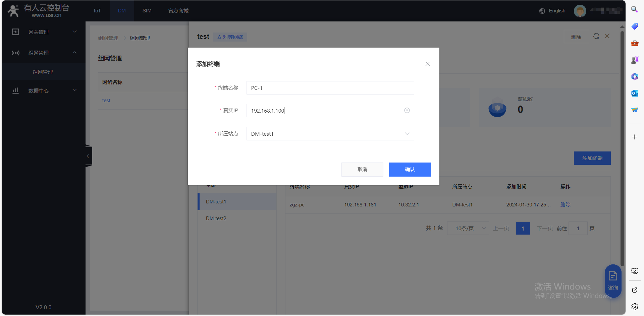644x316 pixels.
Task: Click the clear icon in real IP field
Action: click(407, 111)
